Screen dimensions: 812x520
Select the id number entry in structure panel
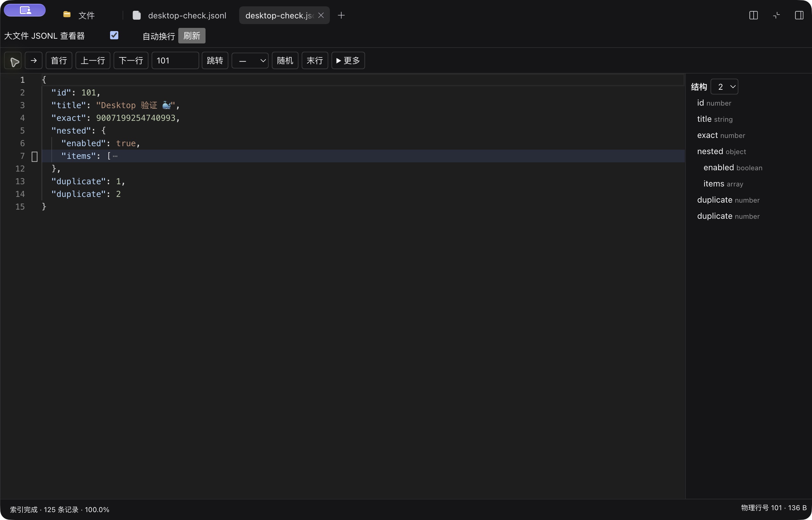point(714,103)
